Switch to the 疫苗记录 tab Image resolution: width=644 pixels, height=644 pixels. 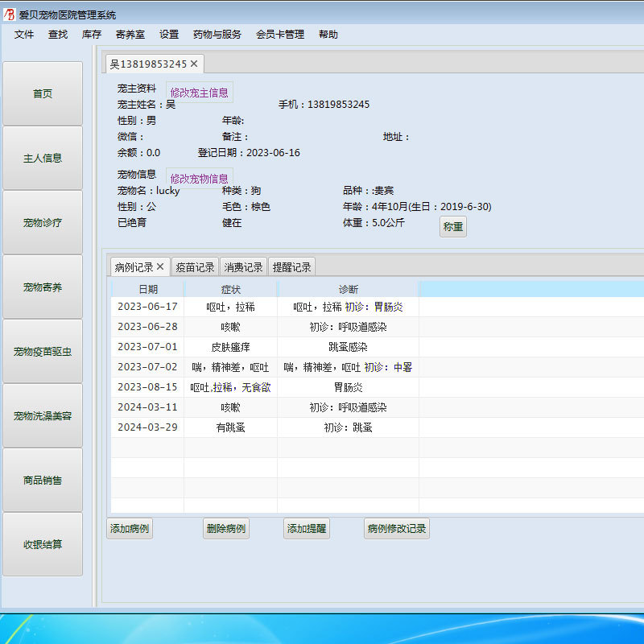point(195,267)
